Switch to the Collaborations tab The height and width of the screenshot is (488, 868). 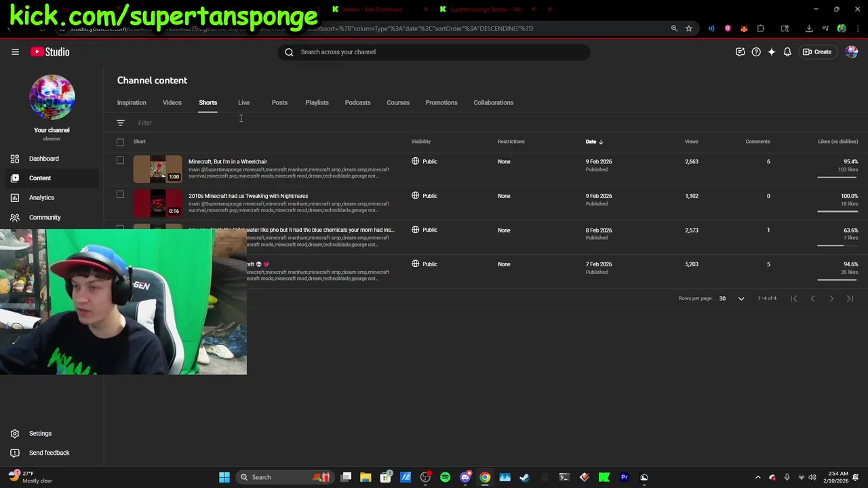493,102
